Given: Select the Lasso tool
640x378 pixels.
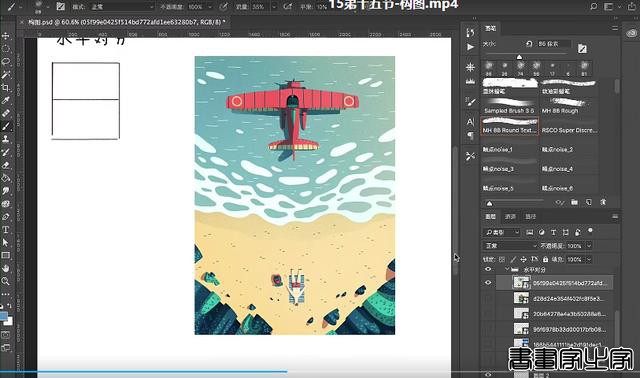Looking at the screenshot, I should click(6, 62).
